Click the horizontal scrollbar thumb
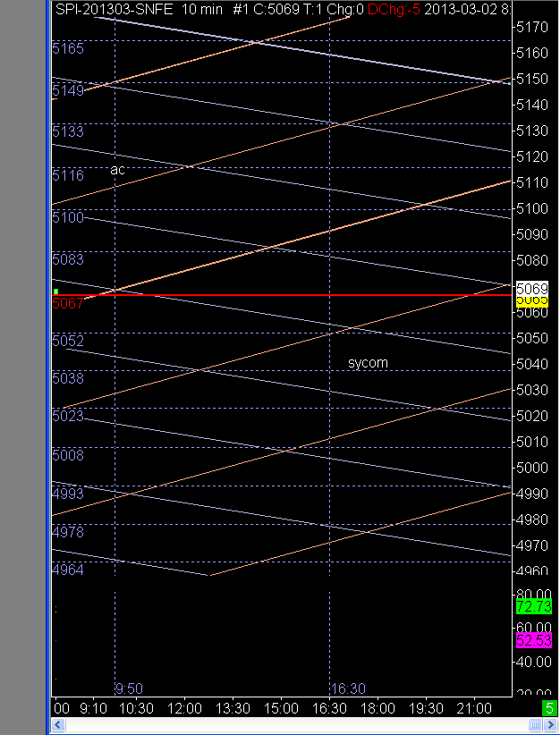Viewport: 560px width, 735px height. tap(535, 724)
